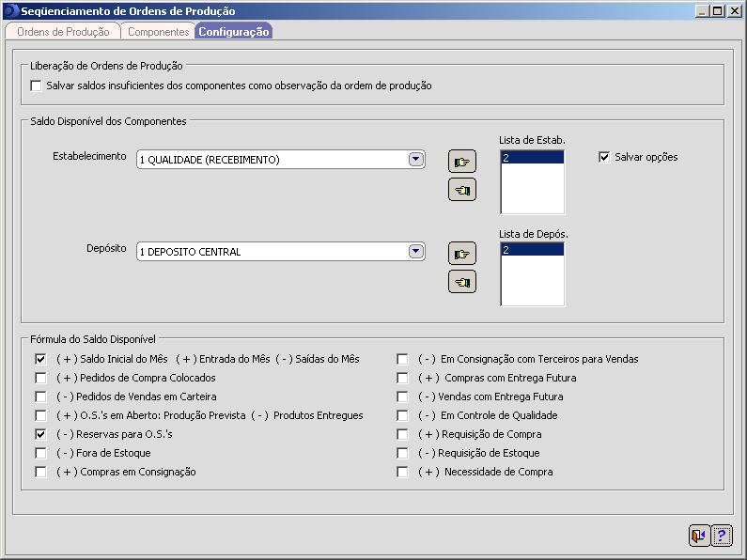Toggle Reservas para O.S.'s checkbox
Viewport: 747px width, 560px height.
[40, 434]
